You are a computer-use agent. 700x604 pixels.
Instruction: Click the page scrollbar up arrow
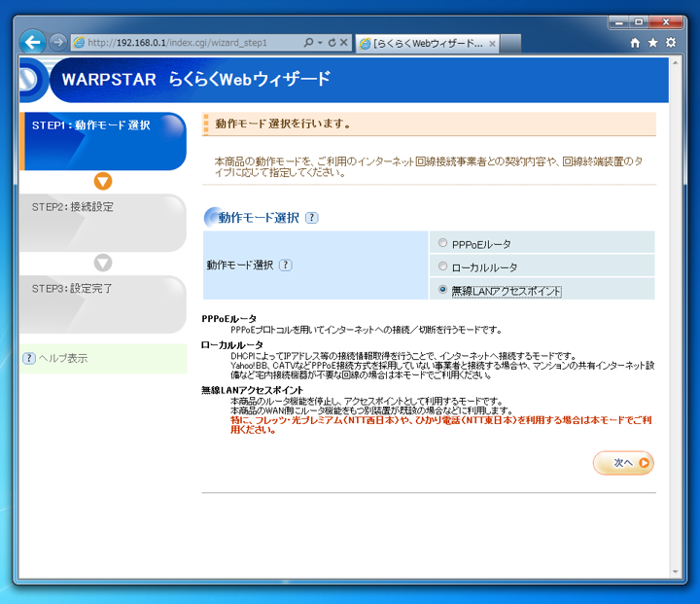coord(675,63)
